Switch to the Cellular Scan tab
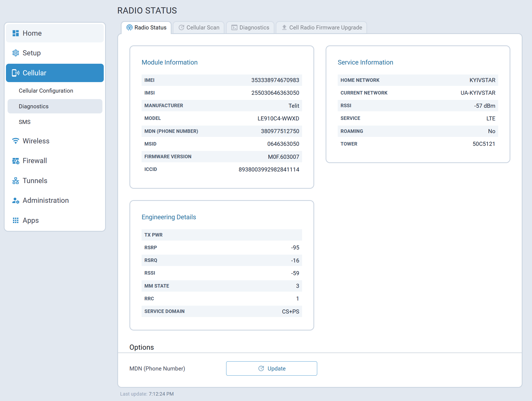Image resolution: width=532 pixels, height=401 pixels. (199, 28)
